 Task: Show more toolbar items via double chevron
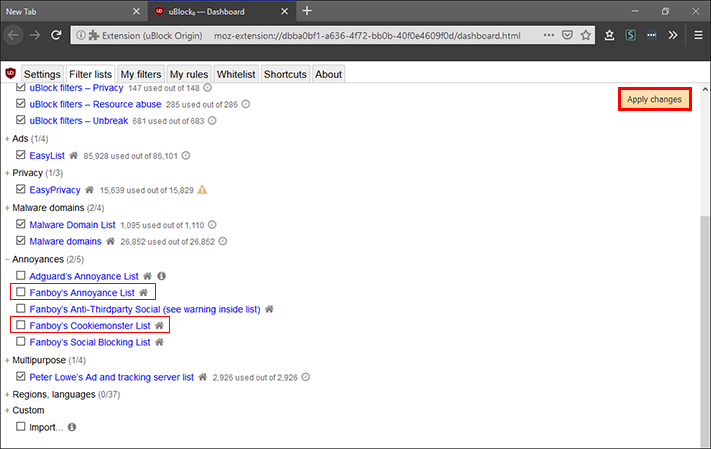[673, 35]
